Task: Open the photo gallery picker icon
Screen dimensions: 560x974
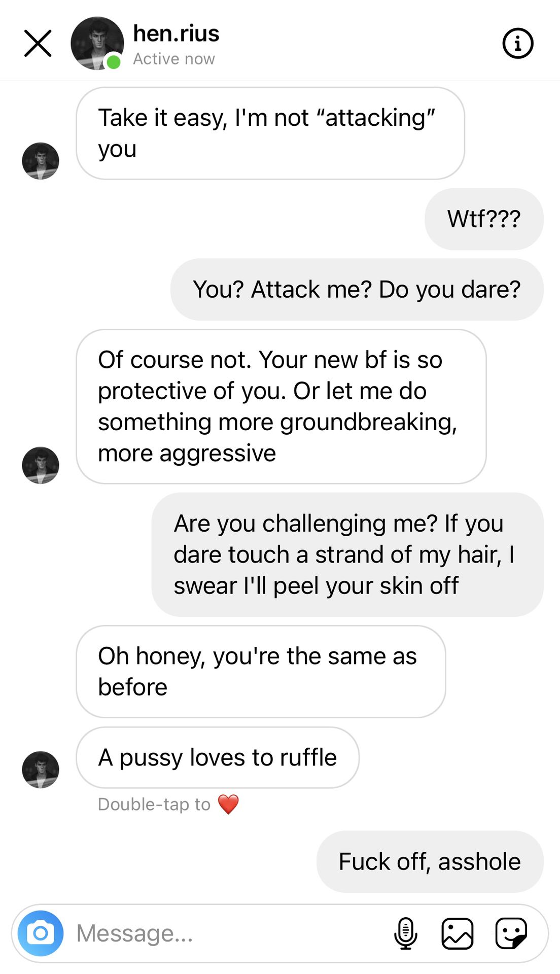Action: click(458, 933)
